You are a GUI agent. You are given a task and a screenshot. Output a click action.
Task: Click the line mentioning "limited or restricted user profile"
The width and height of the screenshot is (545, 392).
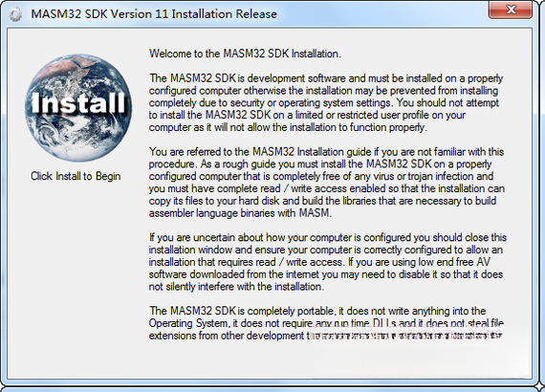coord(307,115)
